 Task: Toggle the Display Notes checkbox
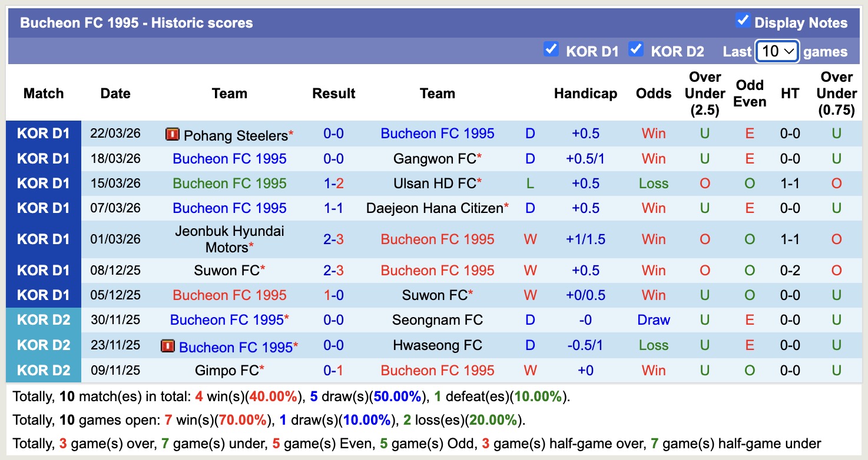(x=743, y=21)
